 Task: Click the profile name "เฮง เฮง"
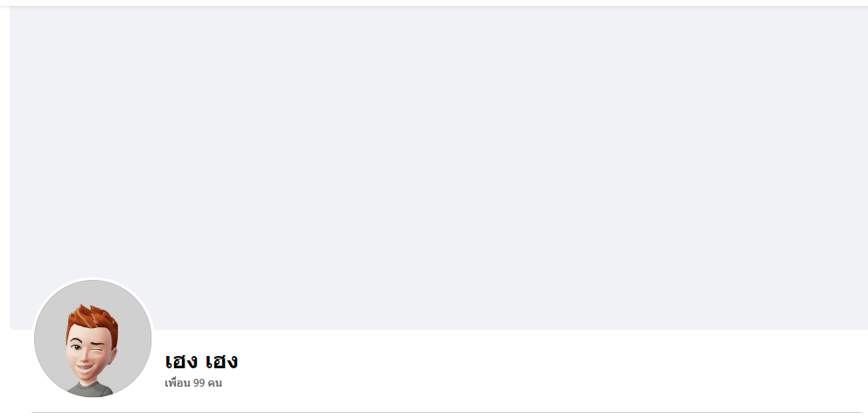201,361
